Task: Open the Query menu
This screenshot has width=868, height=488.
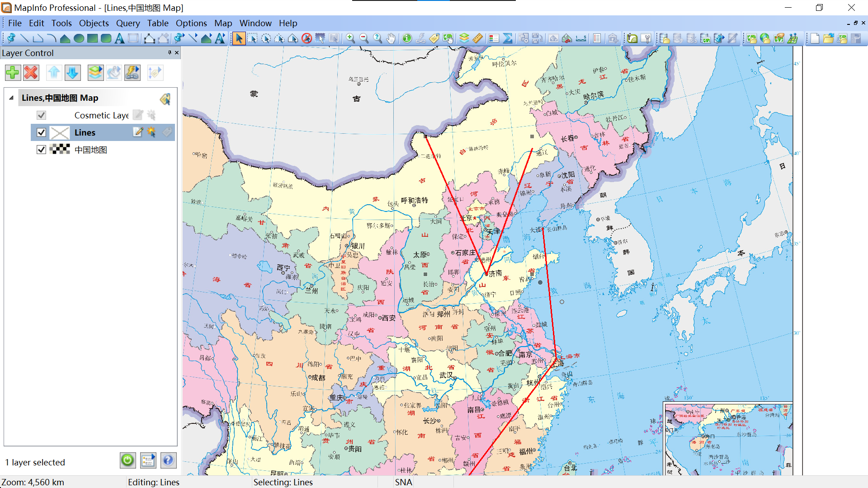Action: 128,23
